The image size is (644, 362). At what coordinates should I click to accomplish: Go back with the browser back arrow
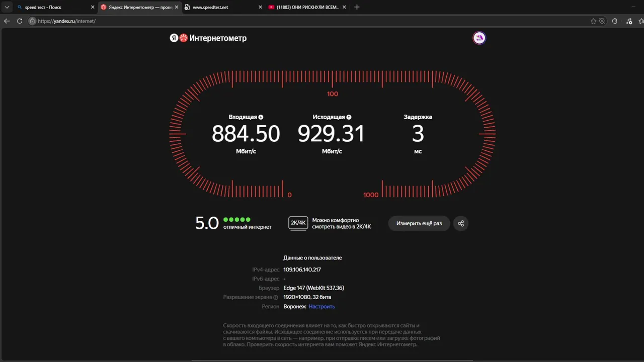[x=7, y=21]
